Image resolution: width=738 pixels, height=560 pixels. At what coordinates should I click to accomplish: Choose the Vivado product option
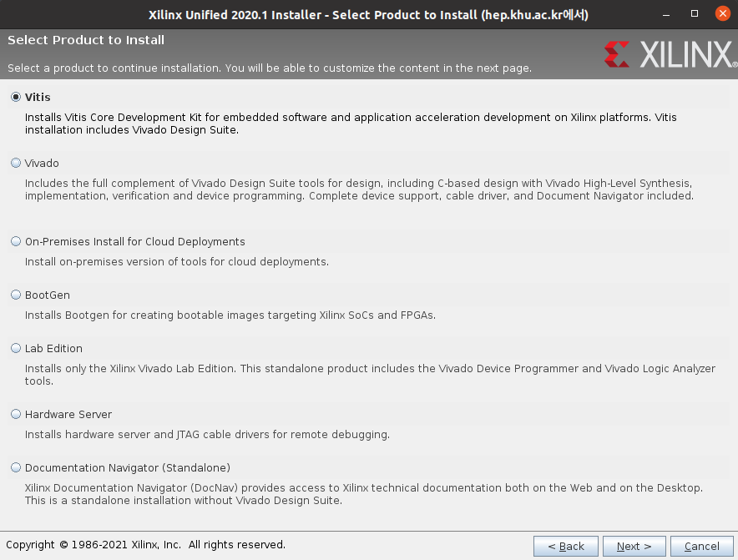(x=16, y=164)
